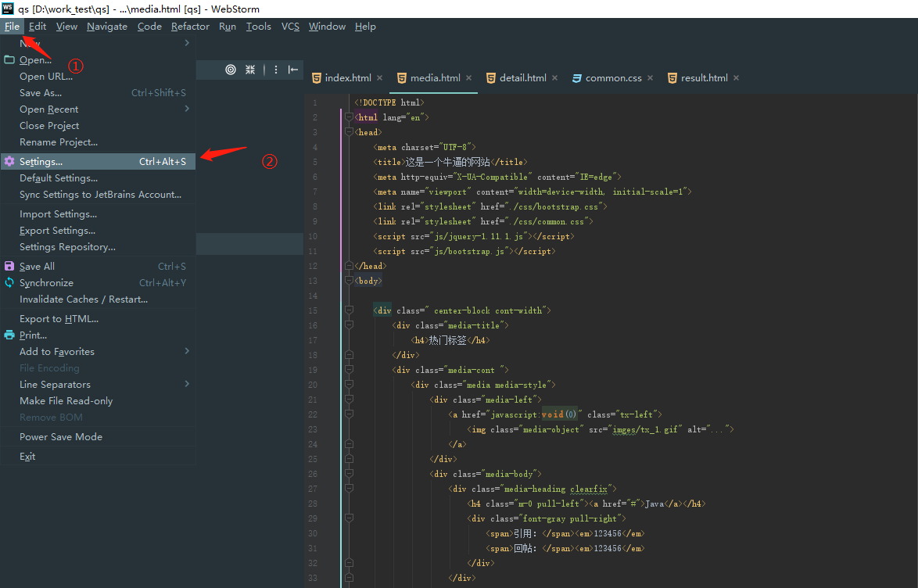Close the result.html editor tab
This screenshot has height=588, width=918.
pos(736,78)
